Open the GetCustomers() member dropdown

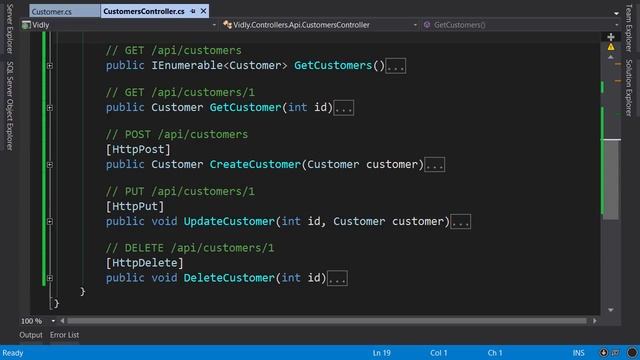click(x=616, y=25)
